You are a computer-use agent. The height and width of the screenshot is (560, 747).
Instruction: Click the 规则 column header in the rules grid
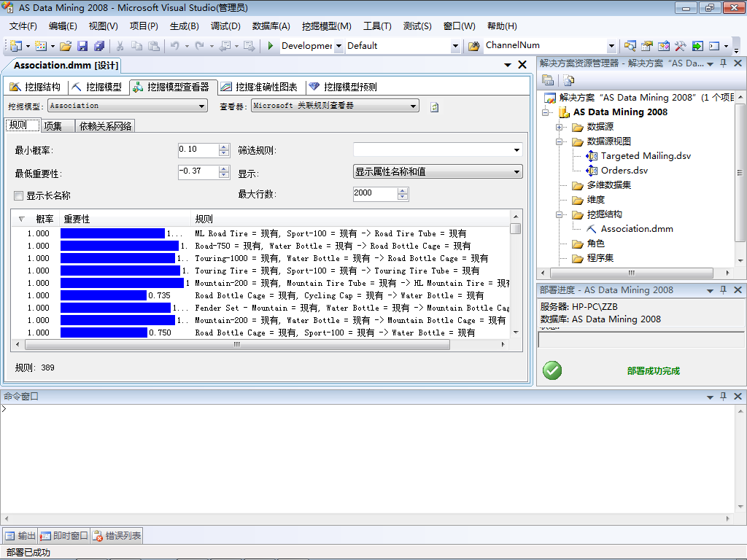click(x=350, y=219)
